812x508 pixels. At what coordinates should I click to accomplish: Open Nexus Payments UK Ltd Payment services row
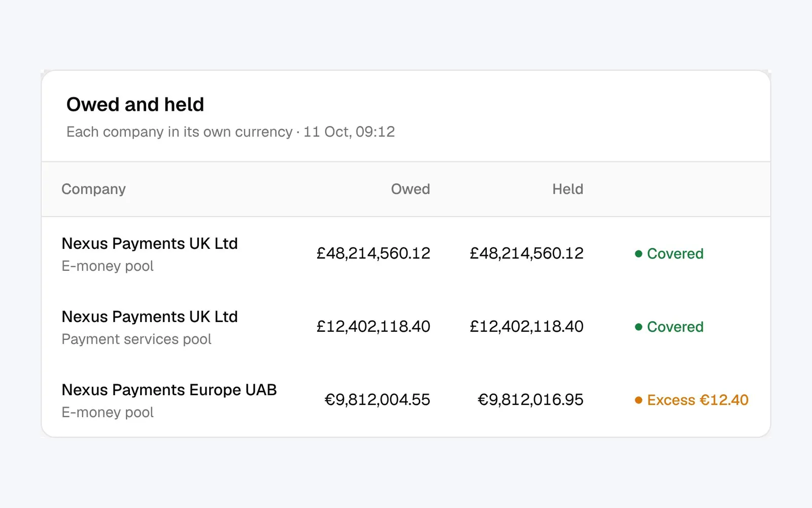pos(406,327)
